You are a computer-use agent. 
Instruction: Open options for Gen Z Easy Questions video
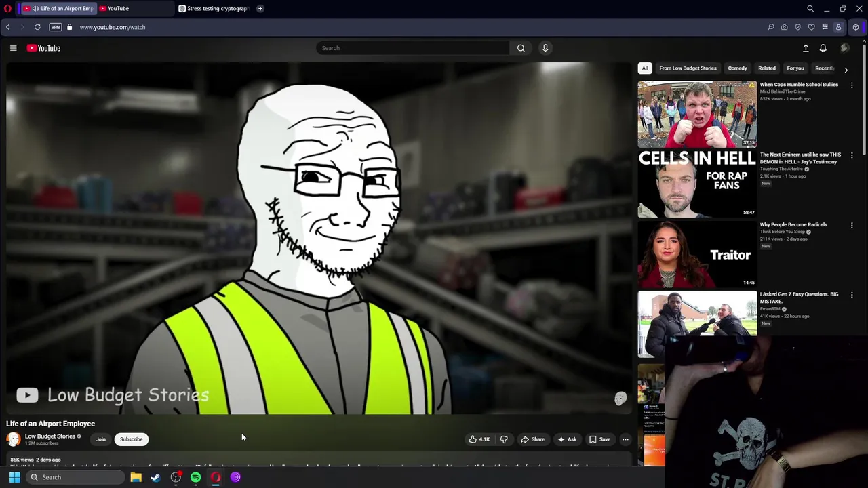pyautogui.click(x=852, y=295)
